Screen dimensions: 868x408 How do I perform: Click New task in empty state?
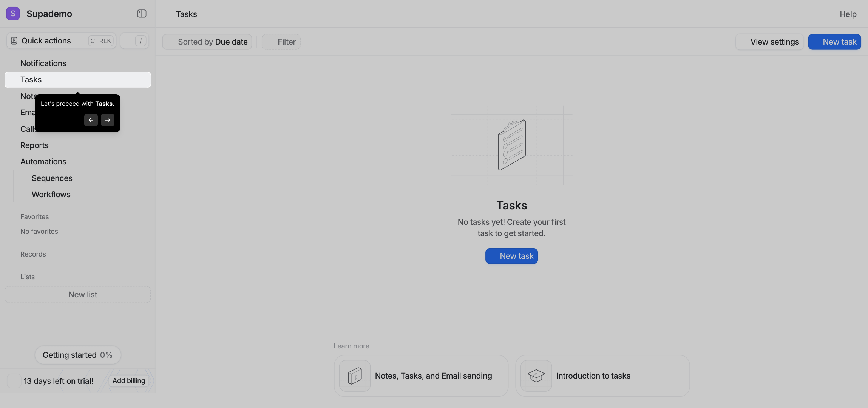click(x=511, y=256)
